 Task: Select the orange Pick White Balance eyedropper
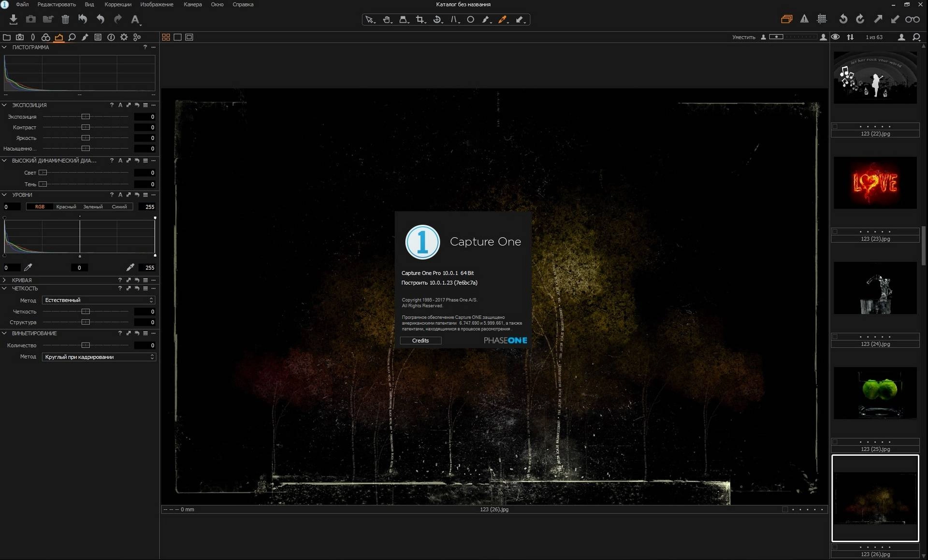(x=503, y=20)
